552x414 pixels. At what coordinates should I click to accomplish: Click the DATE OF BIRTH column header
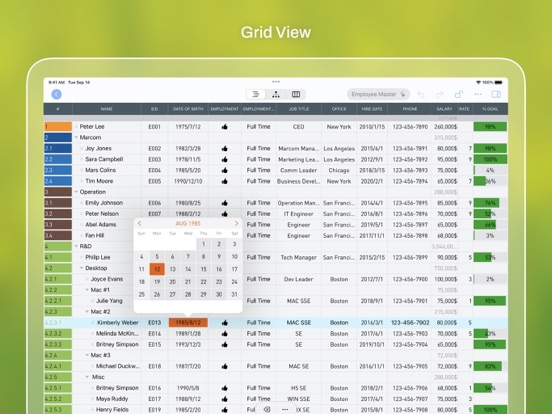188,109
